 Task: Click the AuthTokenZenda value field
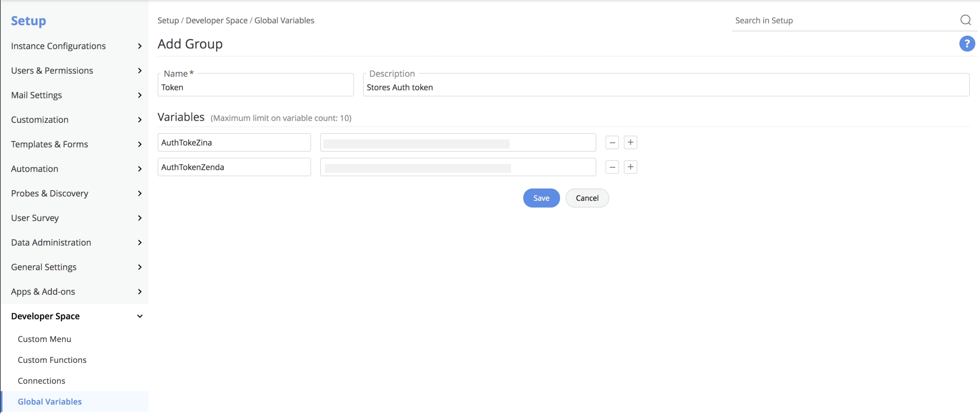pos(458,167)
